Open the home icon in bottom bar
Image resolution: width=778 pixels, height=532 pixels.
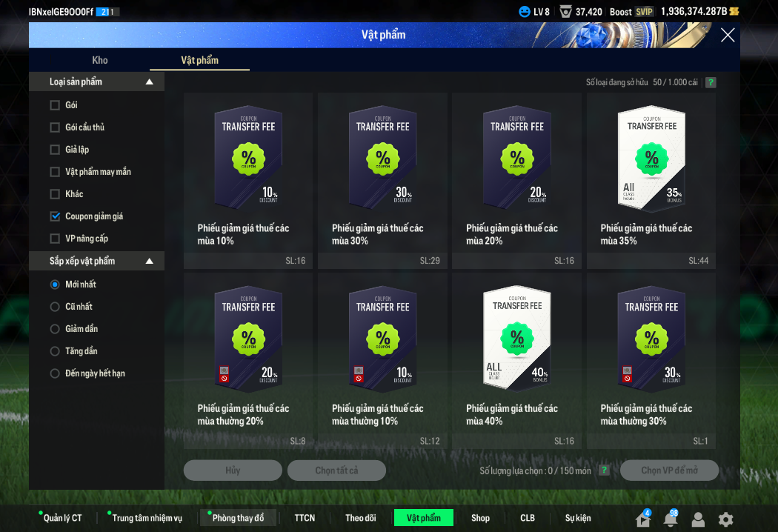pos(642,519)
